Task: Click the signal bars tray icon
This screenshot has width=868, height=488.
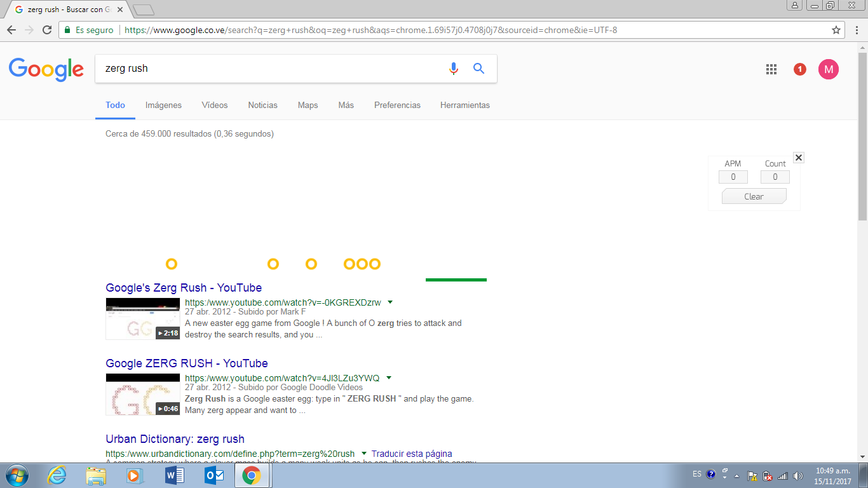Action: 783,475
